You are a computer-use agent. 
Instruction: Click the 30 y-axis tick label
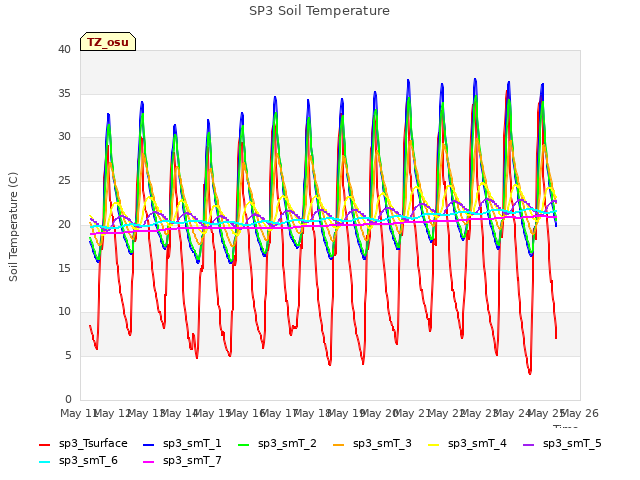[64, 137]
